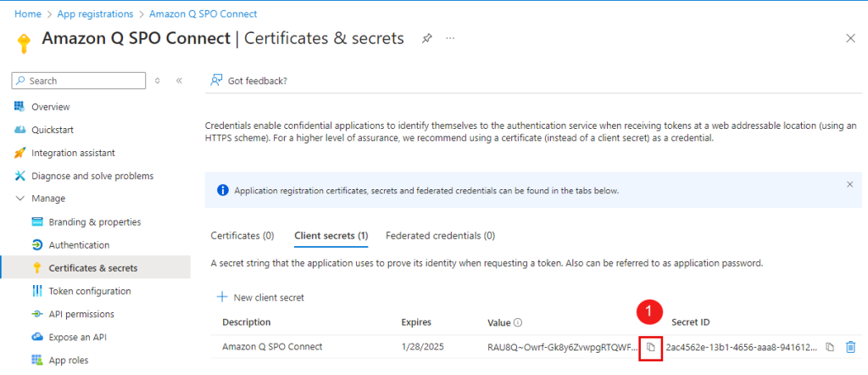
Task: Open App roles
Action: point(68,360)
